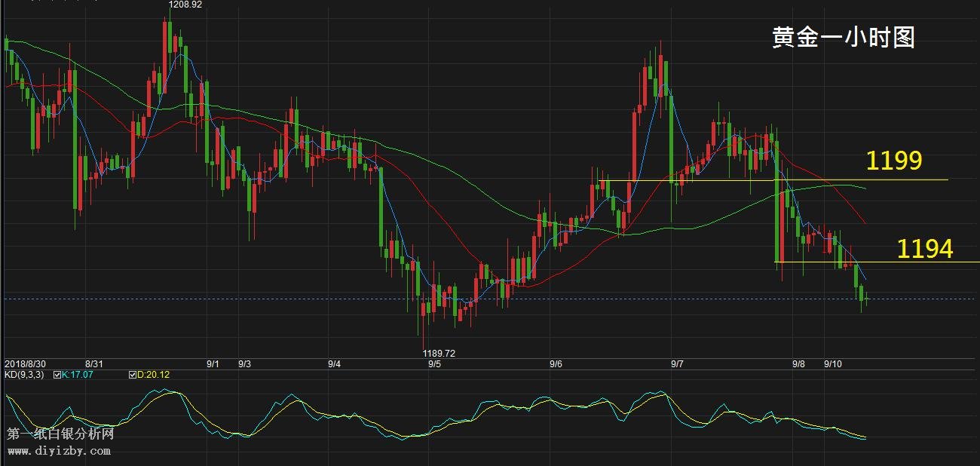Screen dimensions: 980x466
Task: Select the 9/6 date label
Action: [556, 363]
